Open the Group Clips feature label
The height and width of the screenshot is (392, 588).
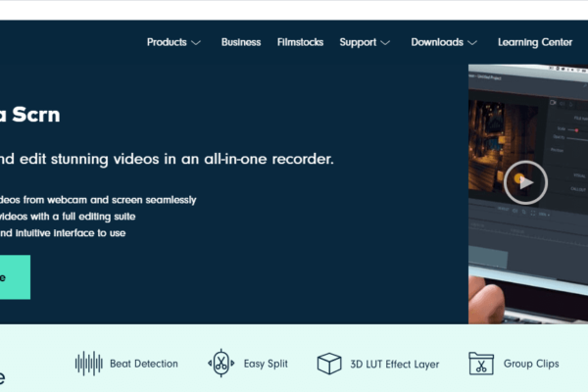[531, 364]
